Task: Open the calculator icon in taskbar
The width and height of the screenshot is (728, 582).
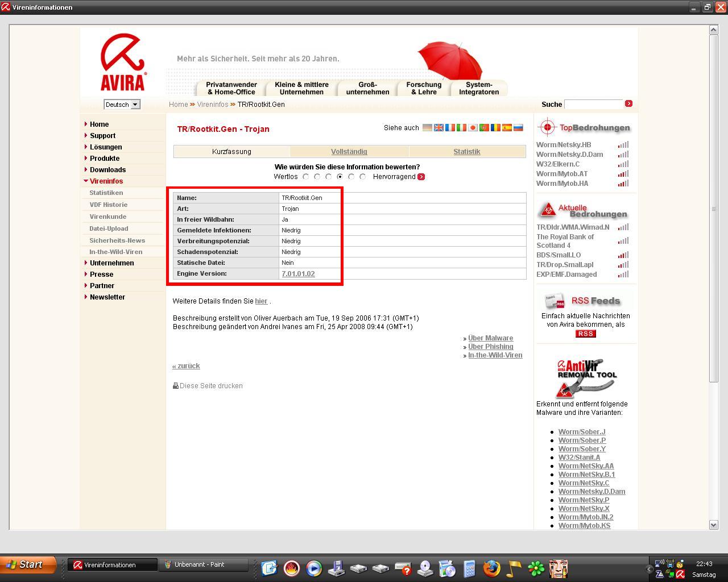Action: tap(469, 568)
